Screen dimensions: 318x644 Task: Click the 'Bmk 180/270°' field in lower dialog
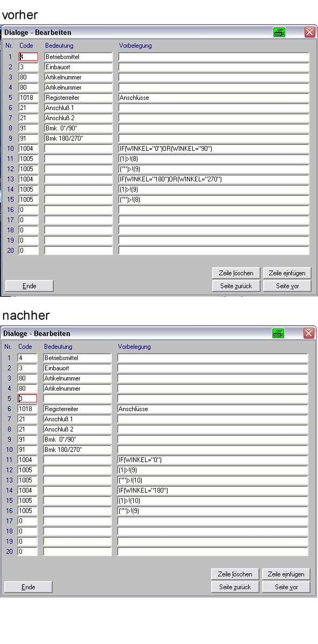[x=77, y=450]
